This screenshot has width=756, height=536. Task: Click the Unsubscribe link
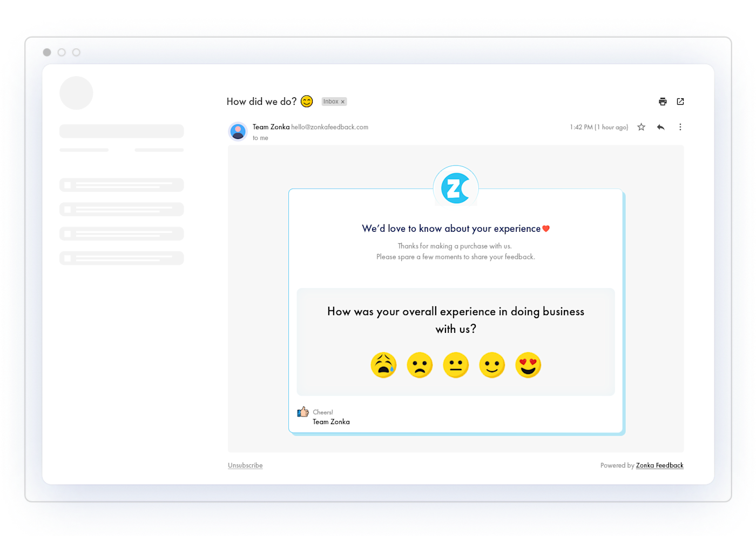point(245,465)
